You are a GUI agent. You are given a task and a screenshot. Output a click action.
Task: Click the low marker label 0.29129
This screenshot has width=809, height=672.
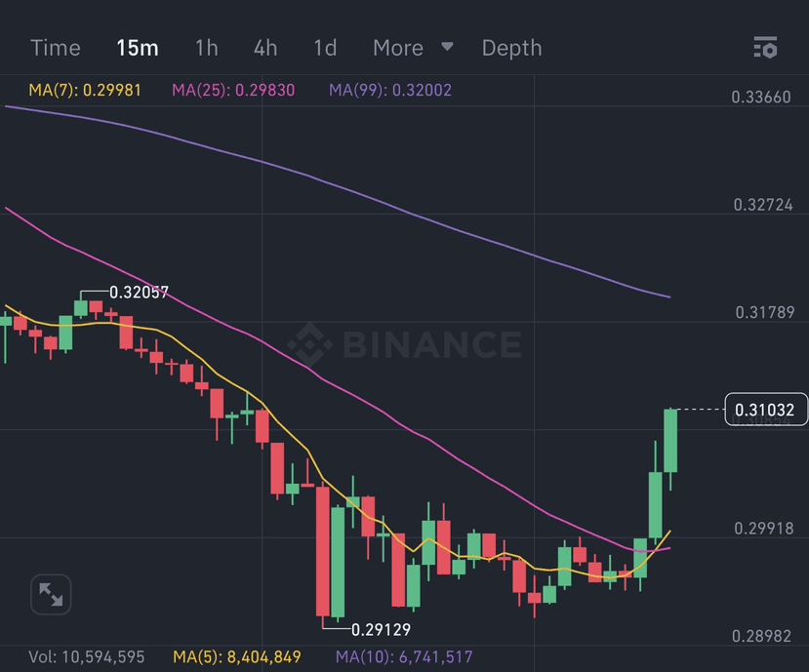pyautogui.click(x=381, y=629)
